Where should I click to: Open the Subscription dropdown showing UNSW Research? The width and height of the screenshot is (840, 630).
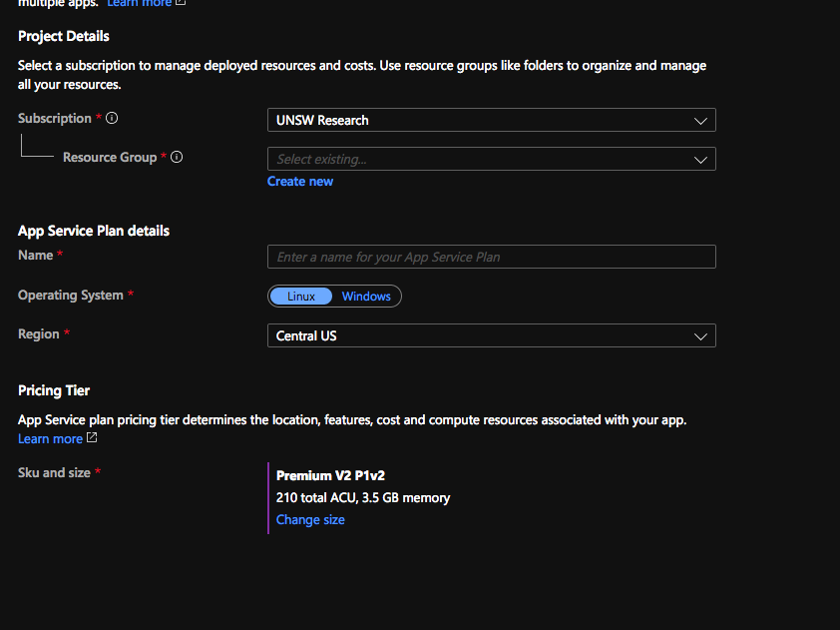click(x=491, y=120)
